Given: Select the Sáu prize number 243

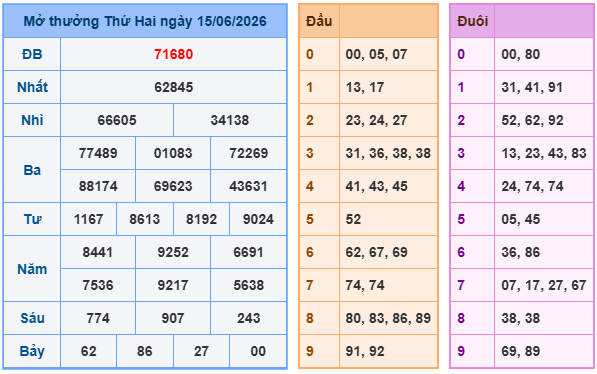Looking at the screenshot, I should 249,318.
